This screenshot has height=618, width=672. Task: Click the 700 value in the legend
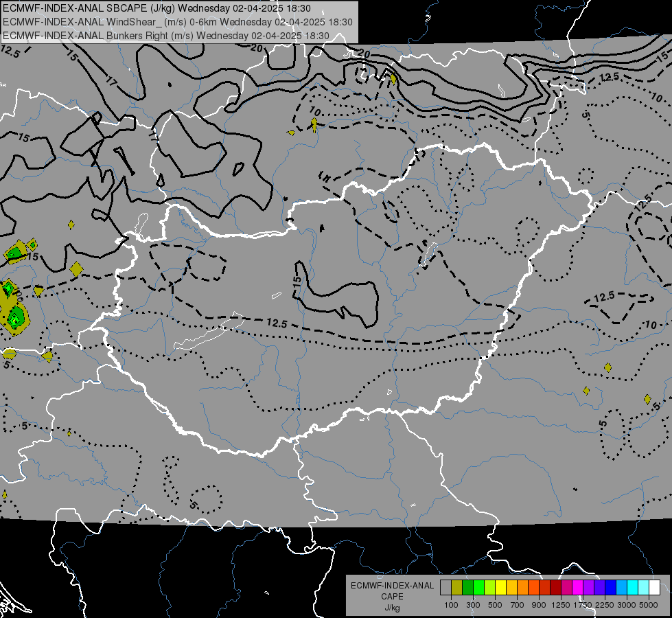[x=518, y=605]
